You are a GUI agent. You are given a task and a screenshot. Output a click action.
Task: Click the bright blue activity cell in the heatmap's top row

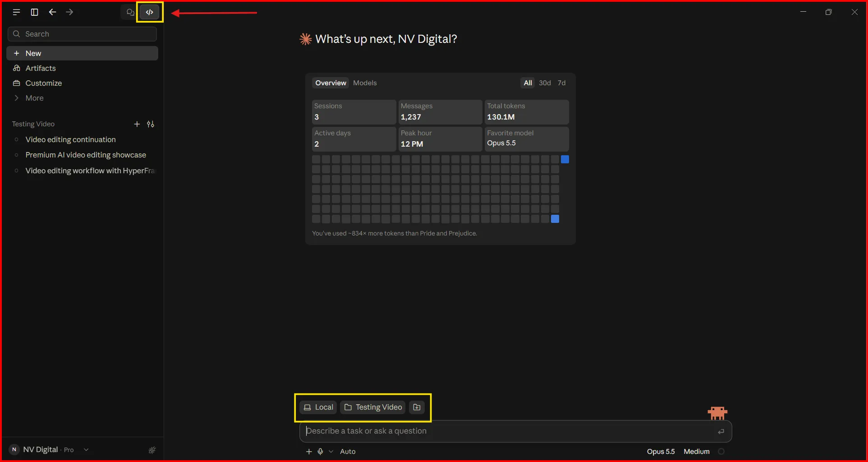pos(565,159)
